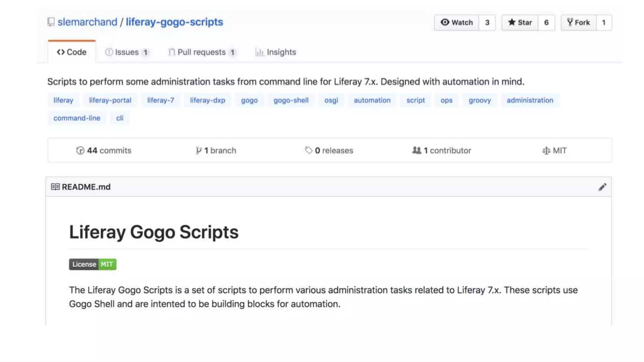Click the repository book icon beside slemarchand

[x=51, y=22]
